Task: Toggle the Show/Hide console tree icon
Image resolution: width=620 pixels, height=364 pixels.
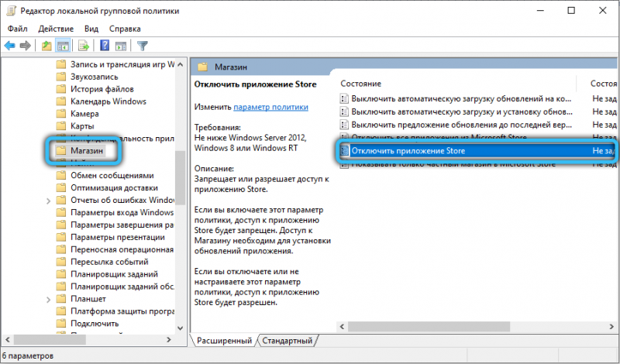Action: click(63, 46)
